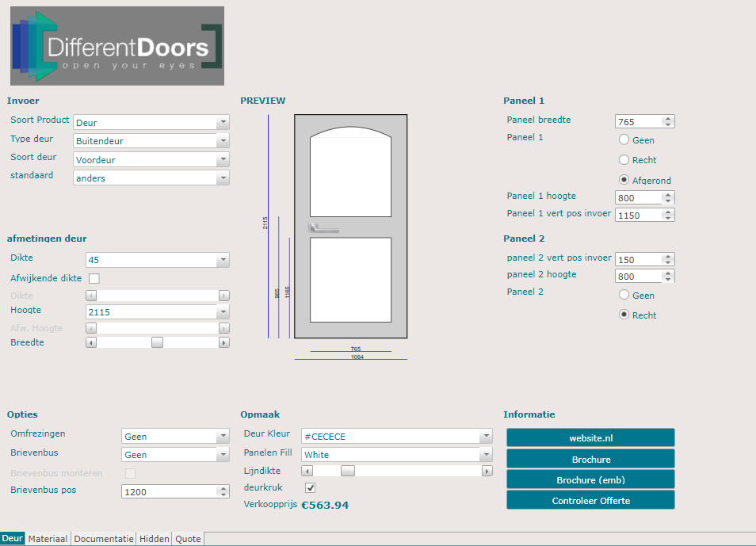The image size is (756, 546).
Task: Increase Brievenbus pos with up arrow
Action: pyautogui.click(x=223, y=489)
